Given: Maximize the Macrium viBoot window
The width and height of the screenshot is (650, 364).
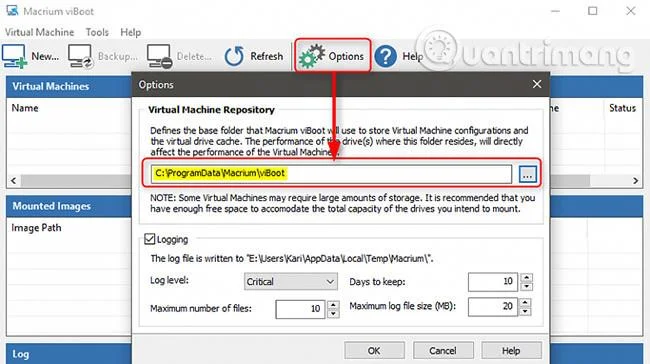Looking at the screenshot, I should [x=593, y=11].
